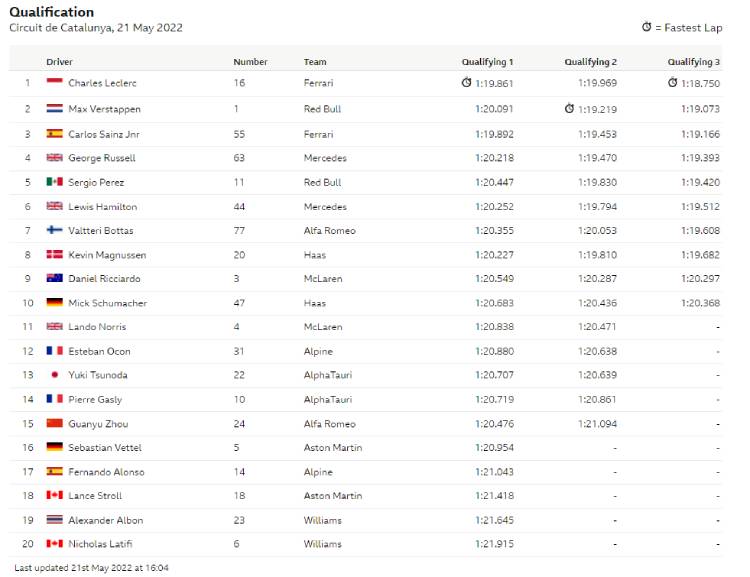The height and width of the screenshot is (577, 750).
Task: Click the Driver column header
Action: tap(59, 62)
